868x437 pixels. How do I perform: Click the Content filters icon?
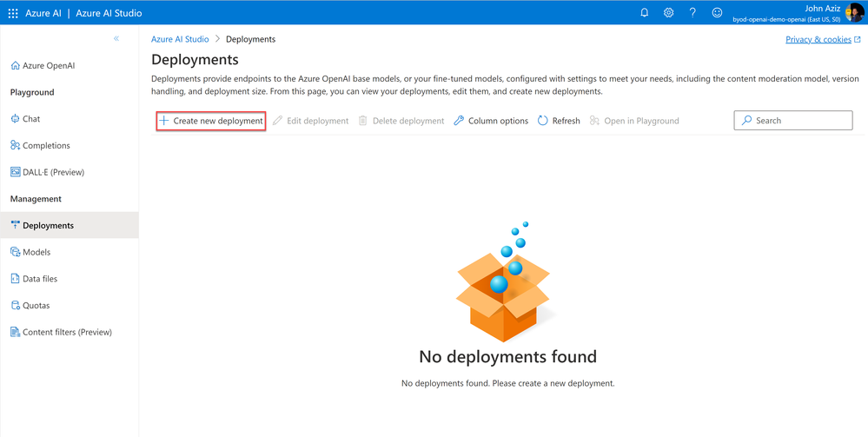(15, 332)
